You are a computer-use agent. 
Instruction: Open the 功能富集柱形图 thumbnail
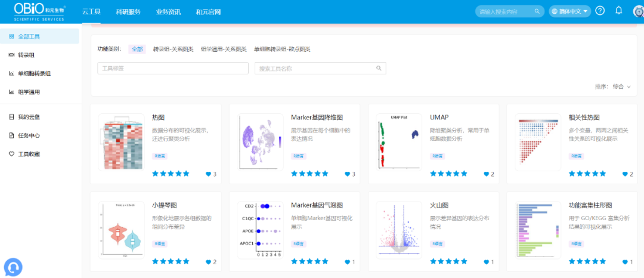click(538, 230)
